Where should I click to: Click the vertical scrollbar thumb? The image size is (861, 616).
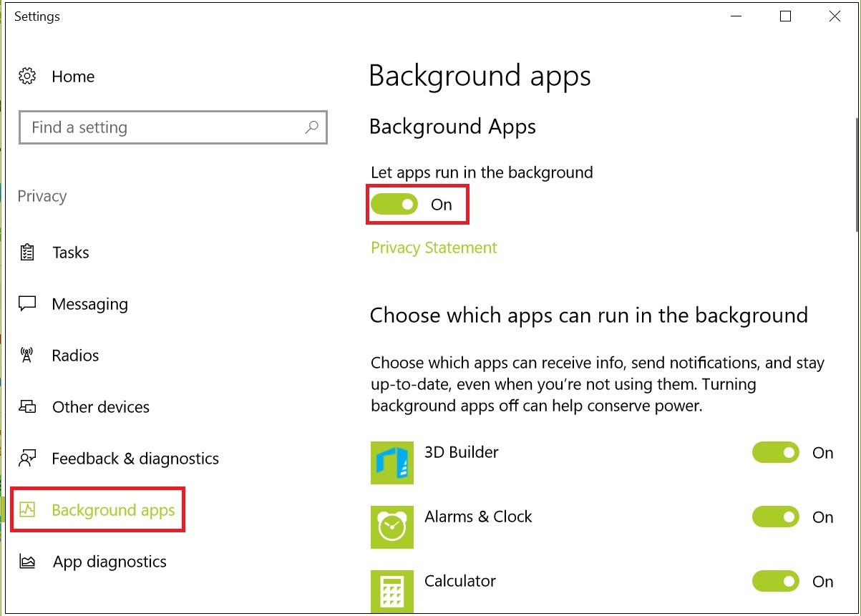click(x=857, y=174)
